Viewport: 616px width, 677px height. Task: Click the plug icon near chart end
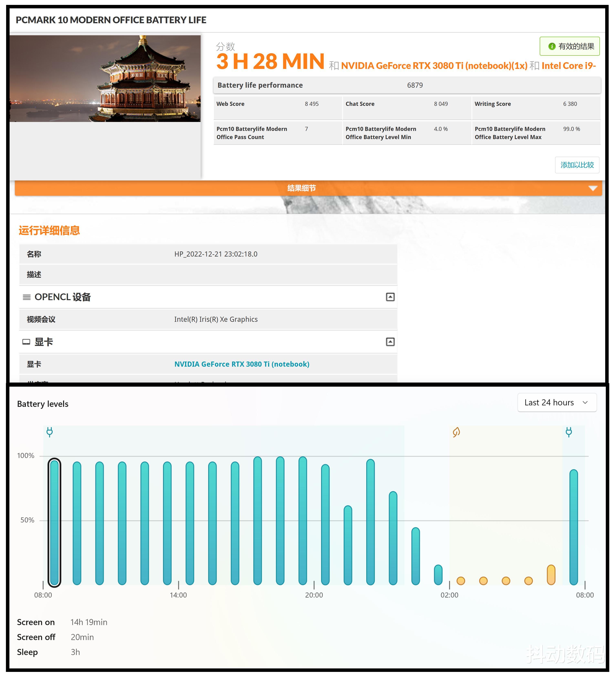(x=568, y=432)
